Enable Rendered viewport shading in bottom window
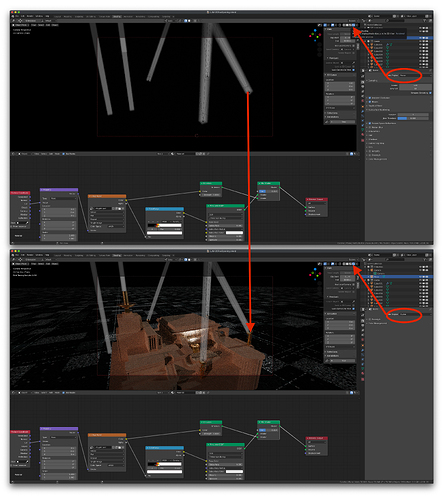This screenshot has height=500, width=442. coord(353,264)
